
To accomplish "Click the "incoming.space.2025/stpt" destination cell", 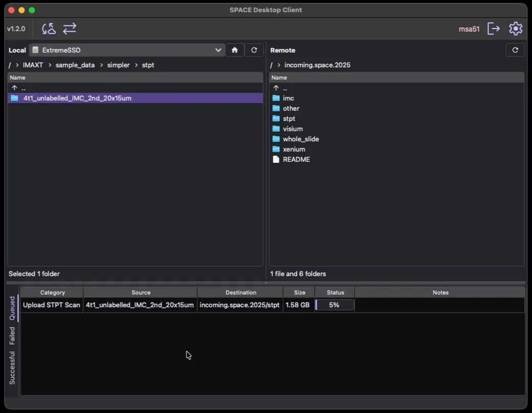I will (x=240, y=305).
